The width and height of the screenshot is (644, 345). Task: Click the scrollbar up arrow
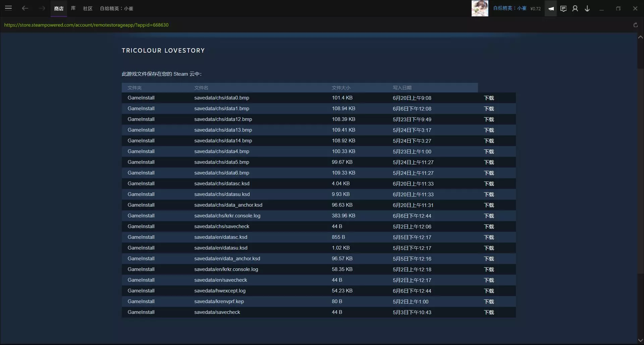[640, 37]
